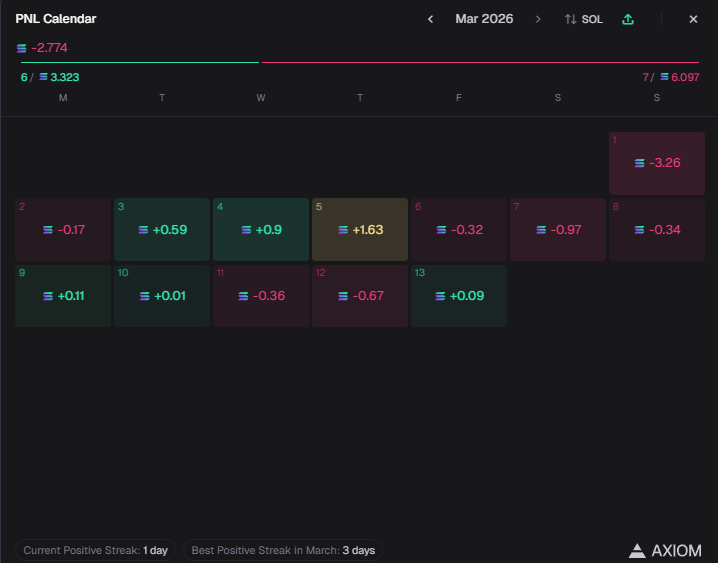Open March 5 cell showing +1.63

(360, 229)
